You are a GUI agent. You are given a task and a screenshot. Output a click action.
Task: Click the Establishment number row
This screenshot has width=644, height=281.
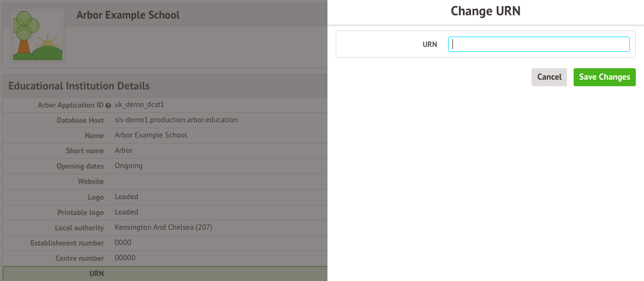(x=164, y=243)
